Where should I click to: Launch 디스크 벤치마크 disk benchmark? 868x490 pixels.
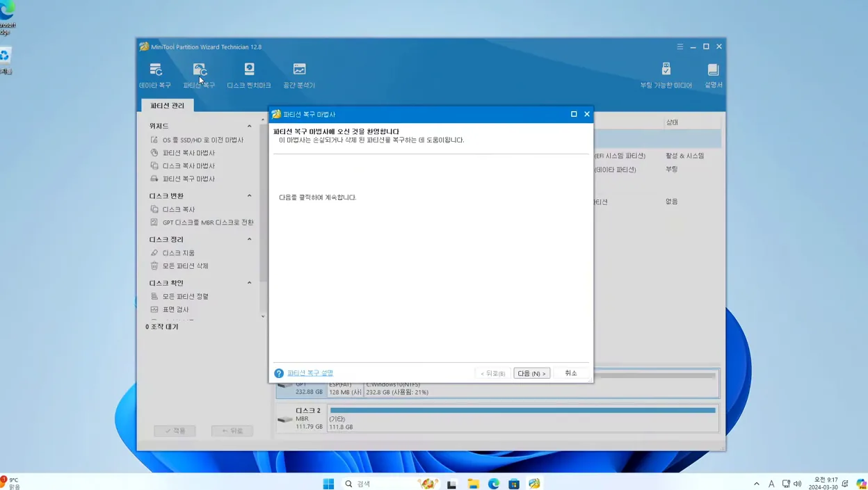tap(249, 75)
